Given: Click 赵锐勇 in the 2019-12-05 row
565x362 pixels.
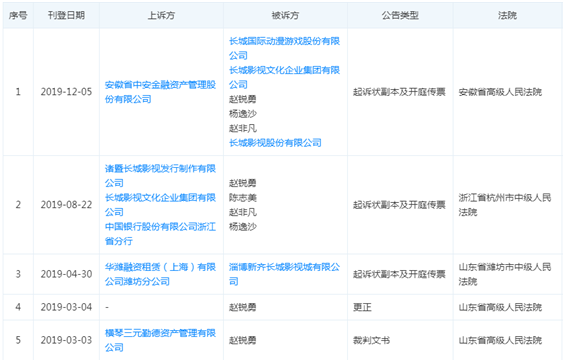Looking at the screenshot, I should pos(243,99).
